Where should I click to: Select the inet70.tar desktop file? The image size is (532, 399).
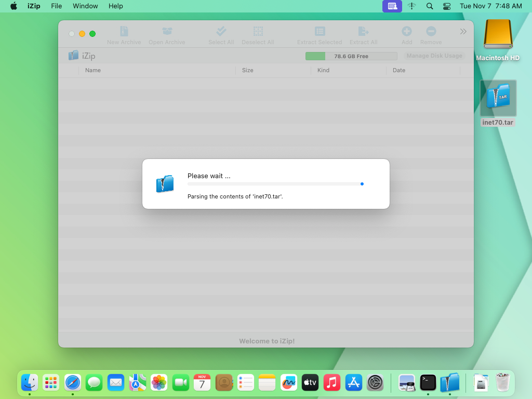point(498,103)
